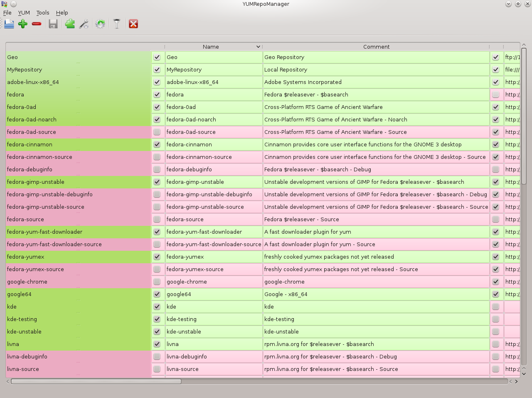Click the Comment column header
The image size is (532, 398).
tap(376, 47)
